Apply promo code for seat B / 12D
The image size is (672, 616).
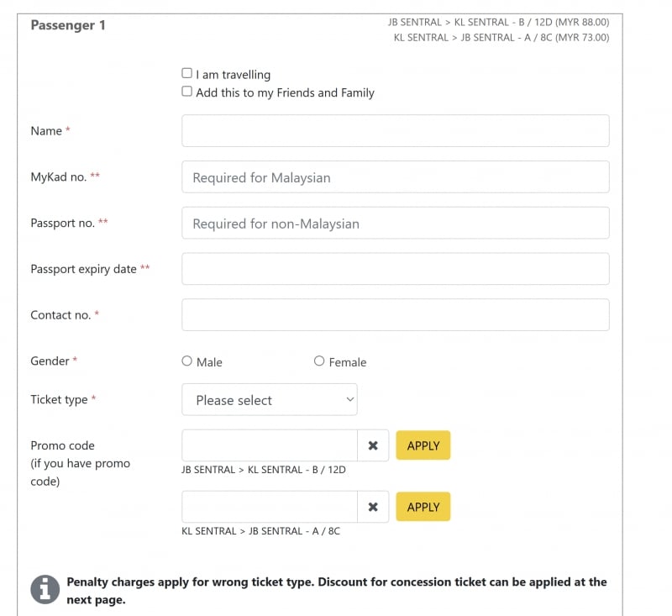click(x=423, y=445)
